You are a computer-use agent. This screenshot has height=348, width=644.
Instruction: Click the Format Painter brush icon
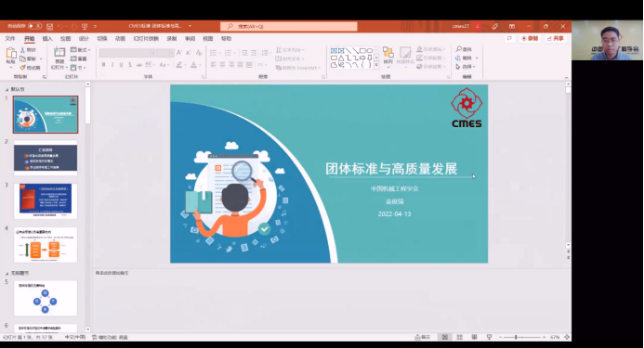pos(22,68)
